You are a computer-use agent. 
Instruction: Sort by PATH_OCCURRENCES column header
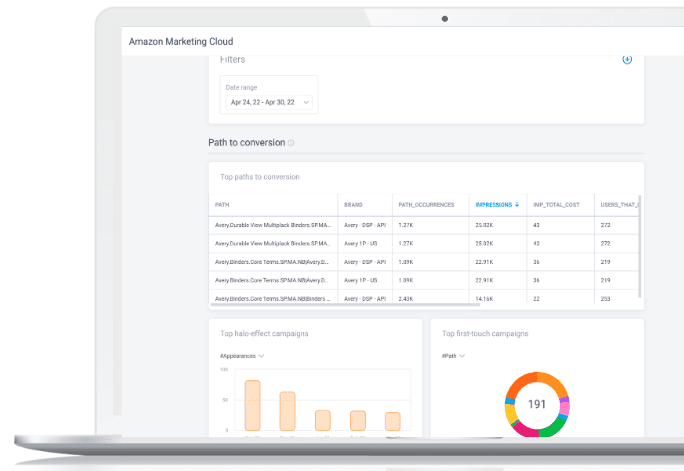[426, 205]
